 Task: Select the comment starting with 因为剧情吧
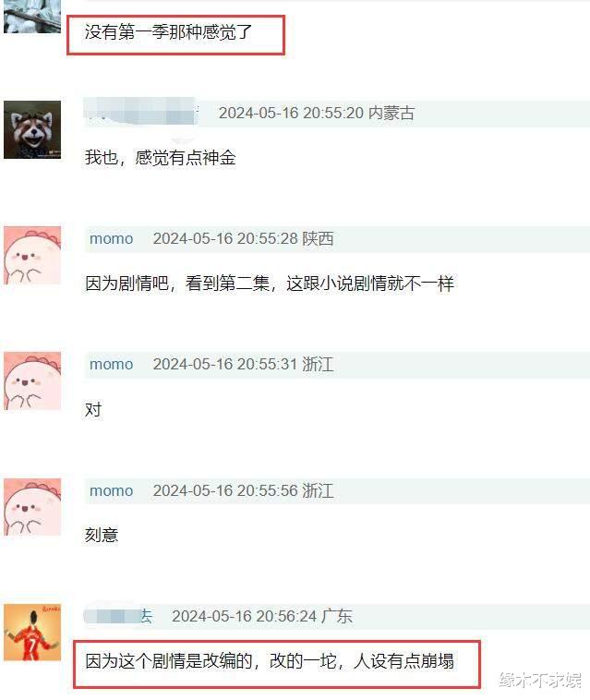pos(270,284)
